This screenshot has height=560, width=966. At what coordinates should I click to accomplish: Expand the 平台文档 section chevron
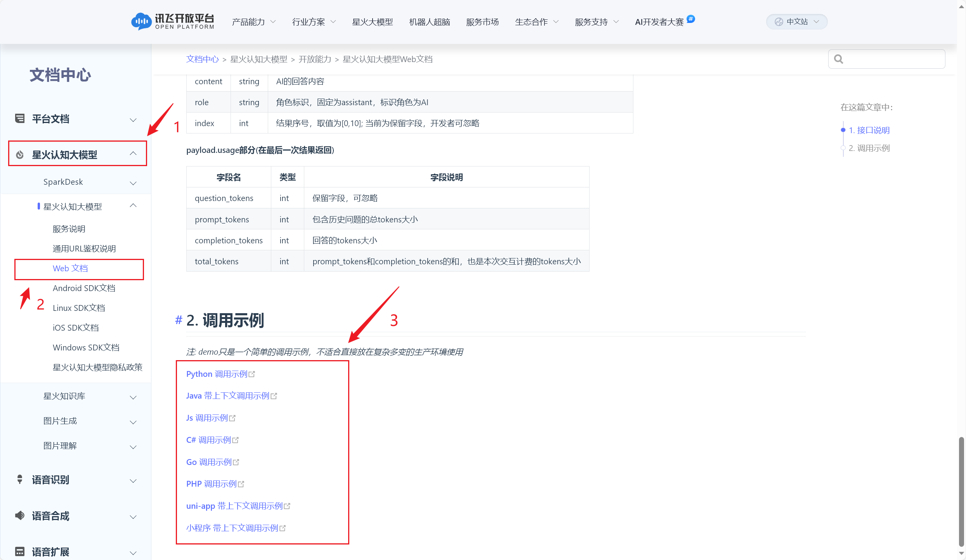pyautogui.click(x=133, y=120)
